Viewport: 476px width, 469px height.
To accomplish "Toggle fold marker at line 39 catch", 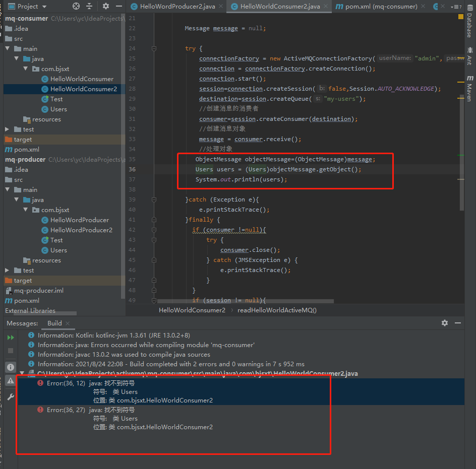I will pos(154,199).
